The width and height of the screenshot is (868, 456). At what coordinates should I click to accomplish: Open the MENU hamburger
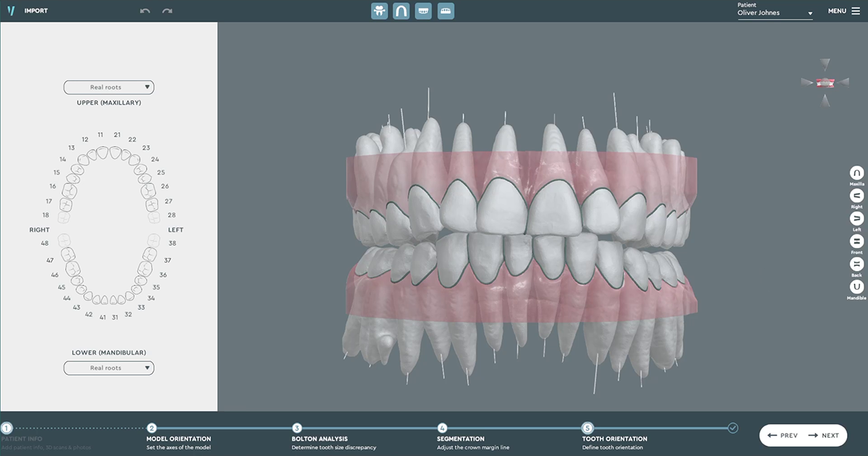[843, 11]
